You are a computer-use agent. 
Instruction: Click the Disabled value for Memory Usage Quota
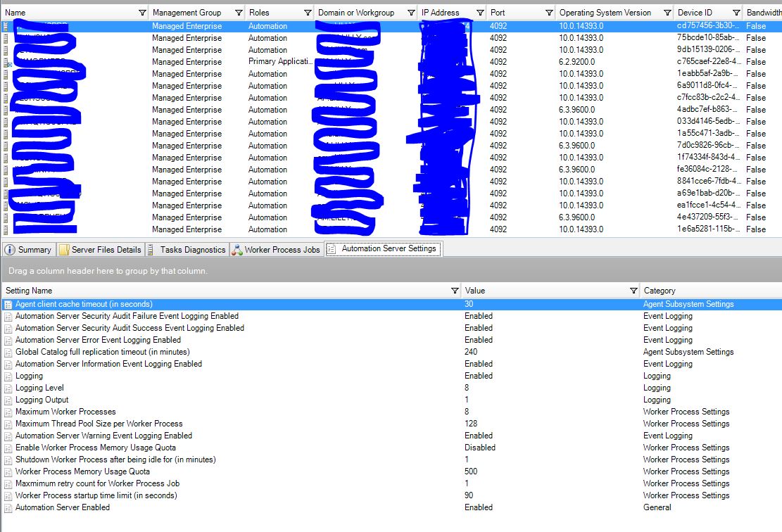pos(480,448)
